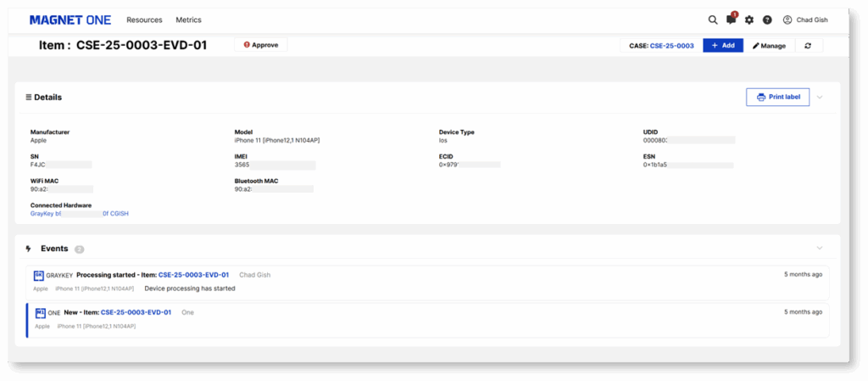The width and height of the screenshot is (868, 381).
Task: Click the refresh icon button
Action: pyautogui.click(x=808, y=46)
